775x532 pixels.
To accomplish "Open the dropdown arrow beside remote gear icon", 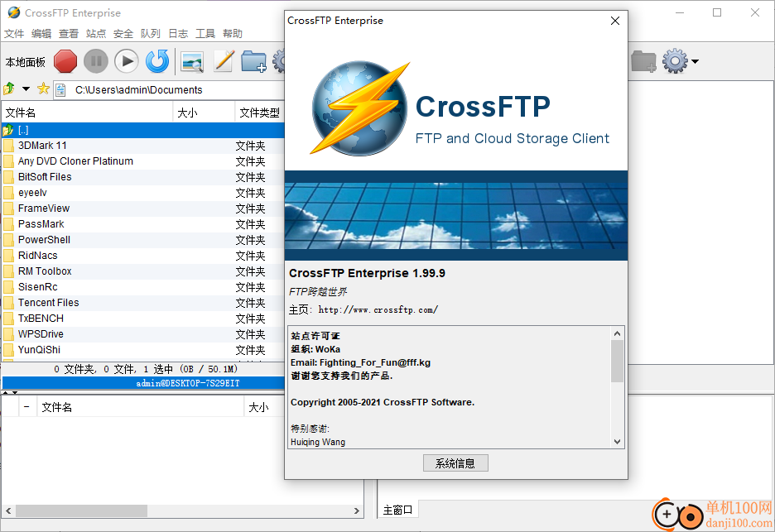I will click(695, 62).
